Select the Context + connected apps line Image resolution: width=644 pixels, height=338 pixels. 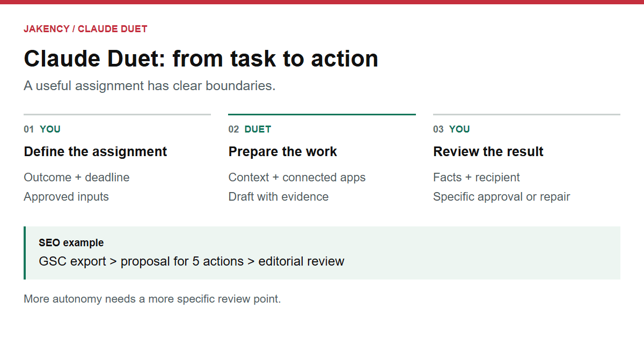click(297, 178)
